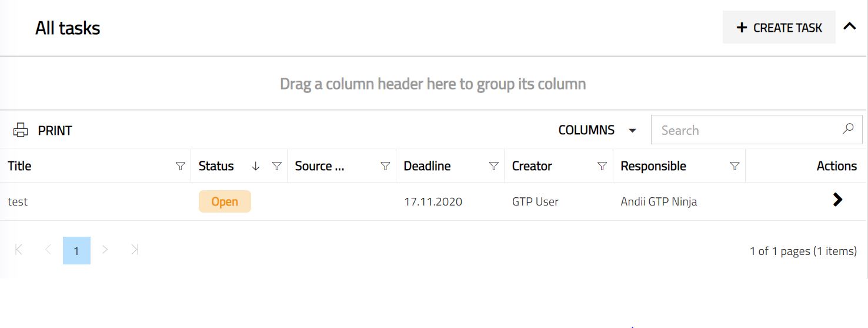Click the Print button label

pyautogui.click(x=55, y=131)
